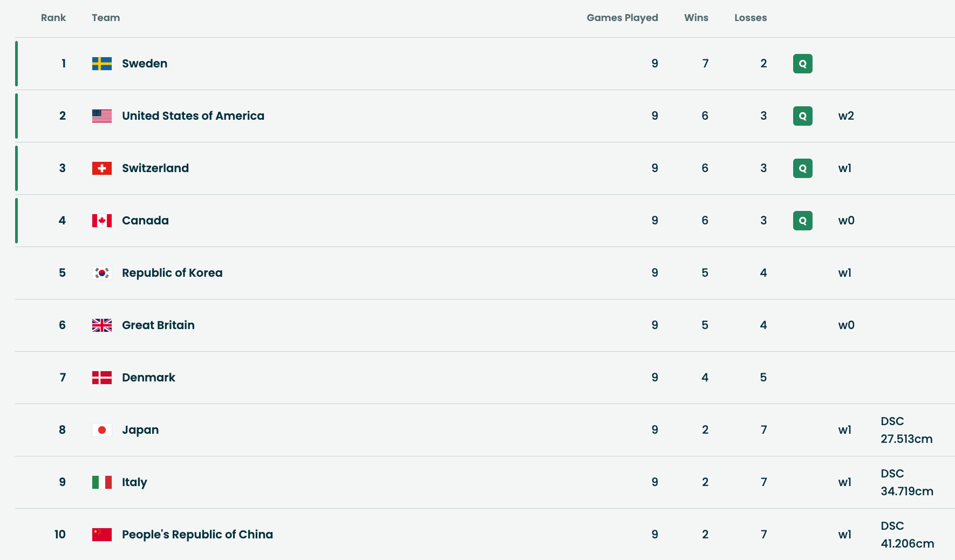The width and height of the screenshot is (955, 560).
Task: Click the Republic of Korea flag
Action: click(102, 273)
